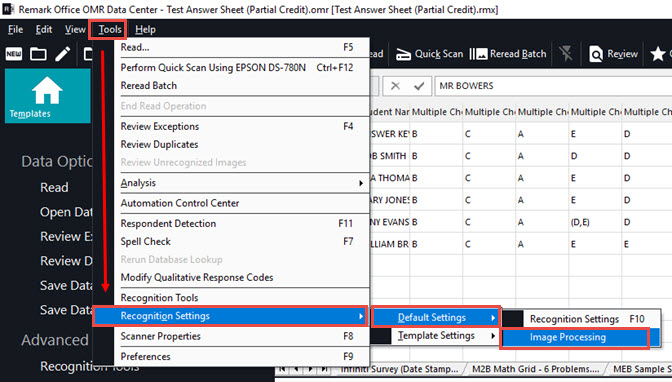Image resolution: width=672 pixels, height=382 pixels.
Task: Click the M2B Math Grid sheet tab
Action: [535, 369]
